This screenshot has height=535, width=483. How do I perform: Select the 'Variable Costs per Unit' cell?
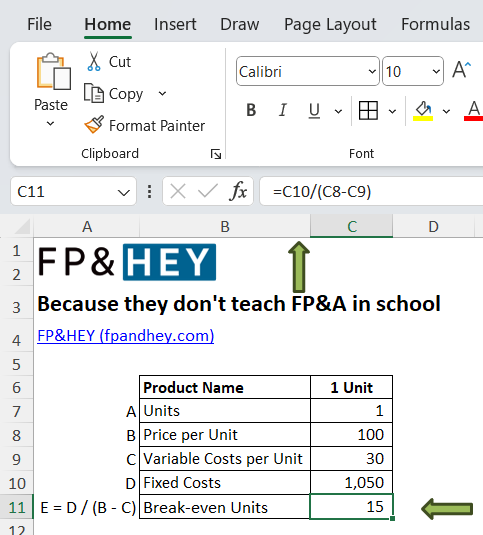[225, 459]
